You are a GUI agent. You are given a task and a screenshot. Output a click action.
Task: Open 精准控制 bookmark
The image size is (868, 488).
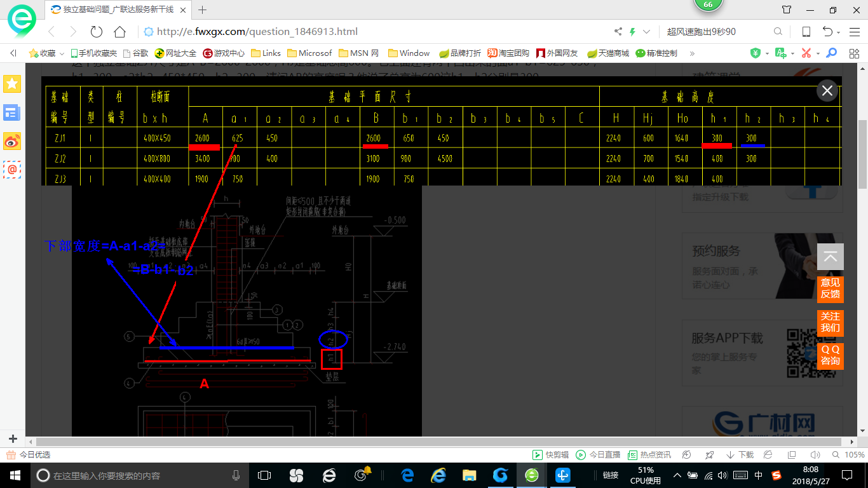point(656,53)
